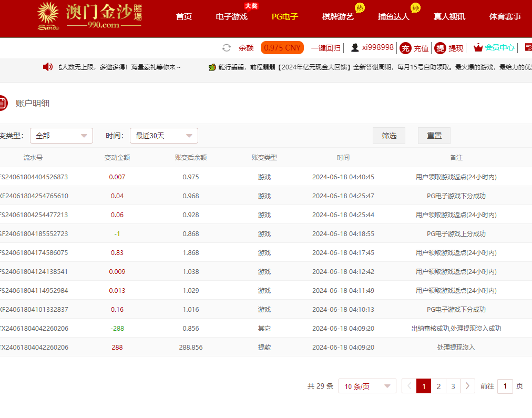
Task: Click the 一键回归 link
Action: click(325, 48)
